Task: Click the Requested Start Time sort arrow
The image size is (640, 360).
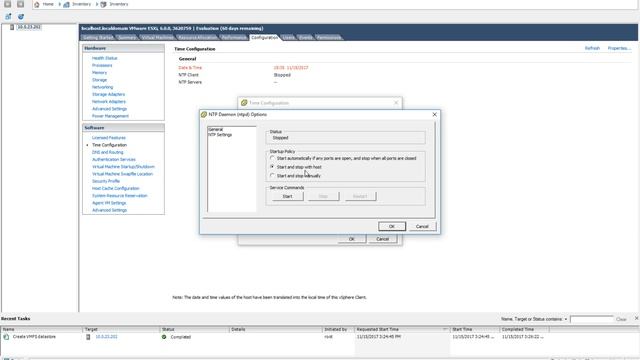Action: [x=444, y=329]
